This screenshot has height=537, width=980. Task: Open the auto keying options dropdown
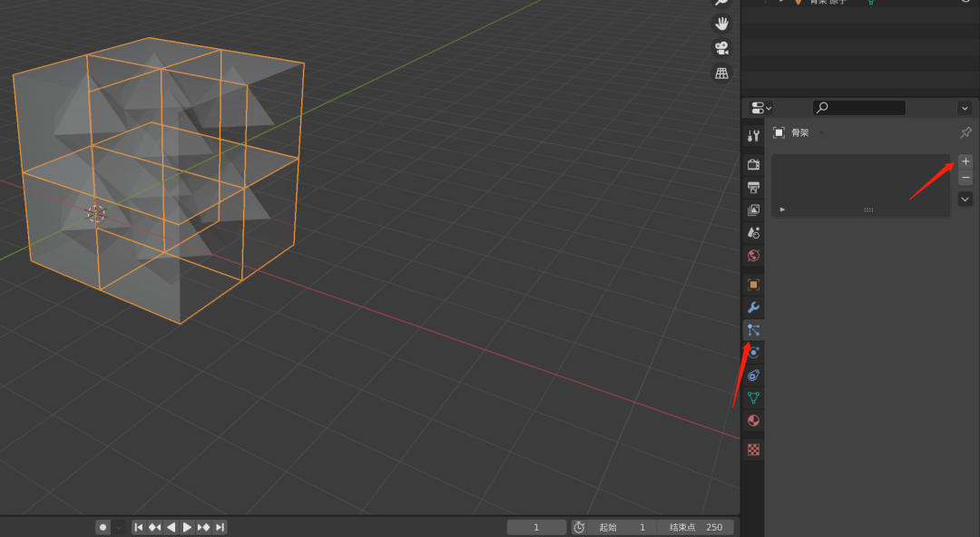(119, 527)
